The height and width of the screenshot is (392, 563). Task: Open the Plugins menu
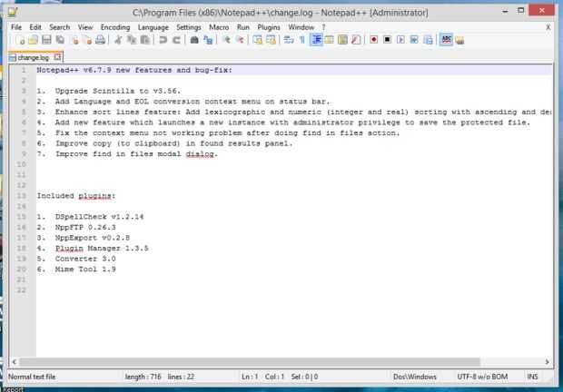point(269,27)
